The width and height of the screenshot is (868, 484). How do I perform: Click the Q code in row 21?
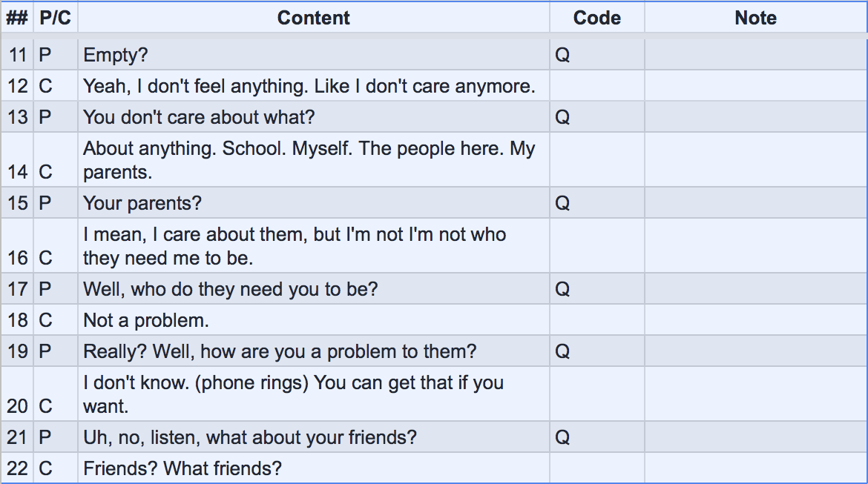pos(562,437)
